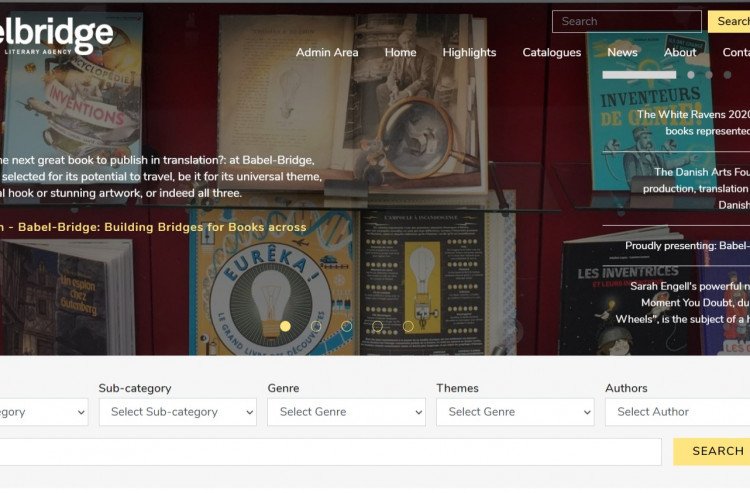Click the yellow Building Bridges for Books headline
Viewport: 750px width, 493px height.
point(153,227)
